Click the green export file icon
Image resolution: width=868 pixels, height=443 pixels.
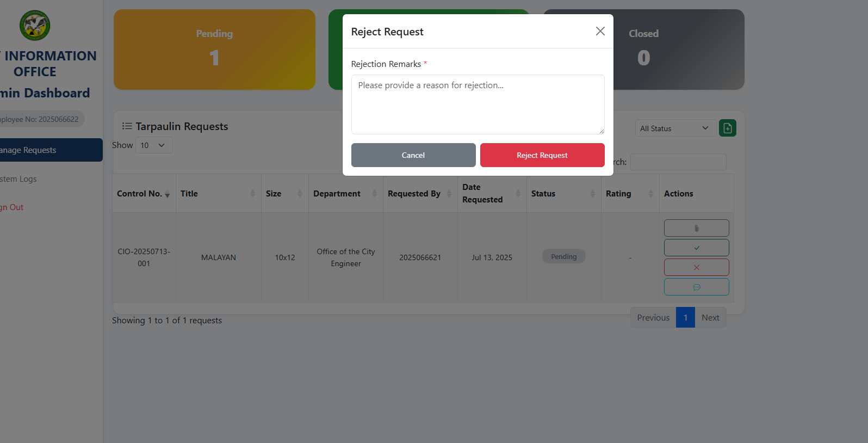tap(728, 128)
